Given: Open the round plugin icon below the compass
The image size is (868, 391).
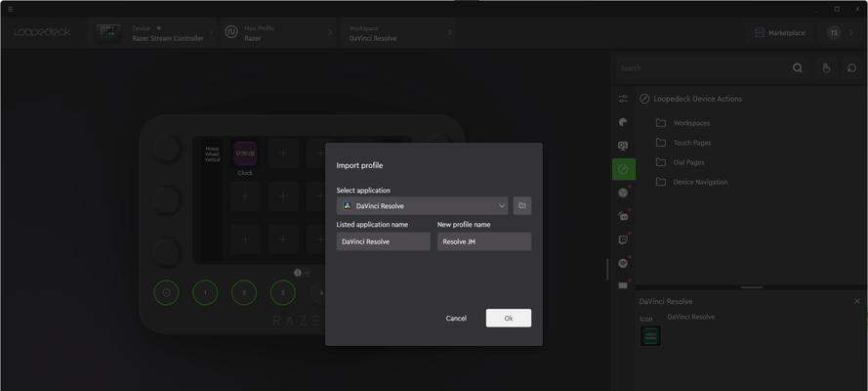Looking at the screenshot, I should [623, 193].
